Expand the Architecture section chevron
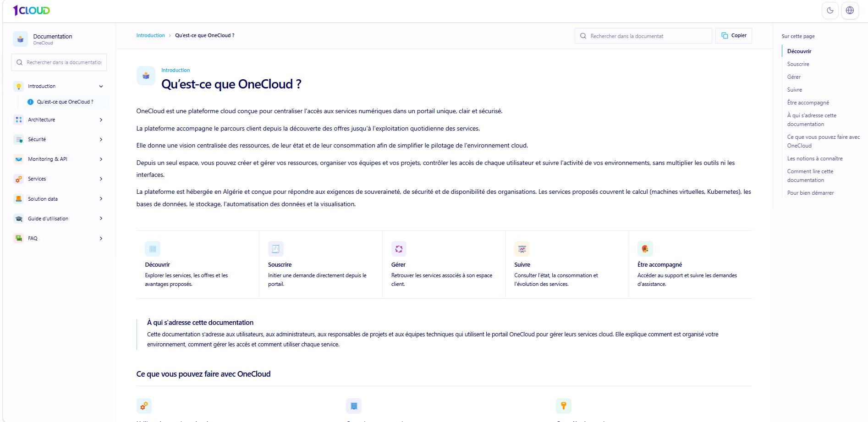 [x=101, y=120]
